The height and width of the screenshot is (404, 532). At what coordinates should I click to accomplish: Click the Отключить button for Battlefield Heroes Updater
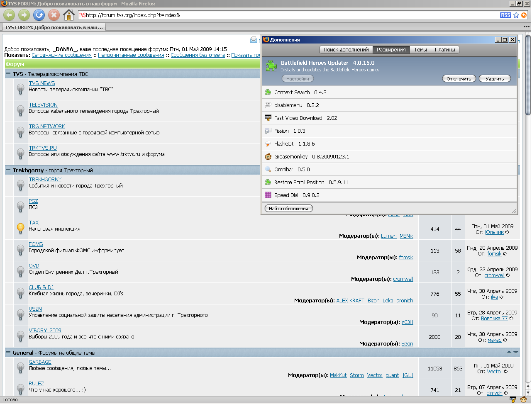(x=459, y=79)
